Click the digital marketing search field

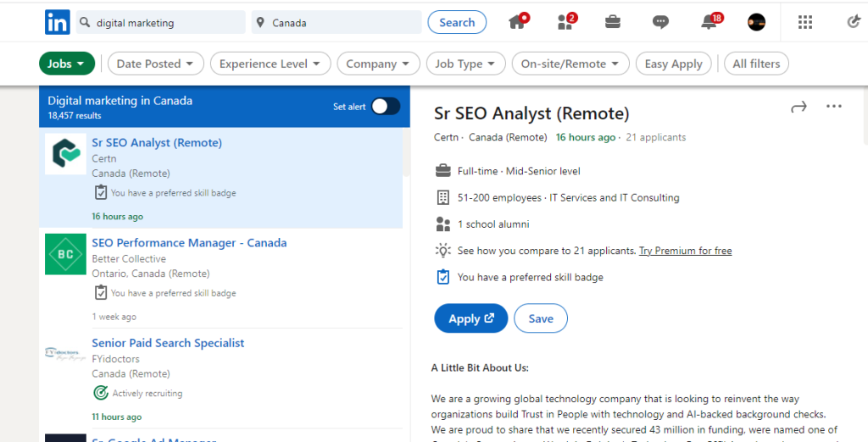[x=160, y=23]
